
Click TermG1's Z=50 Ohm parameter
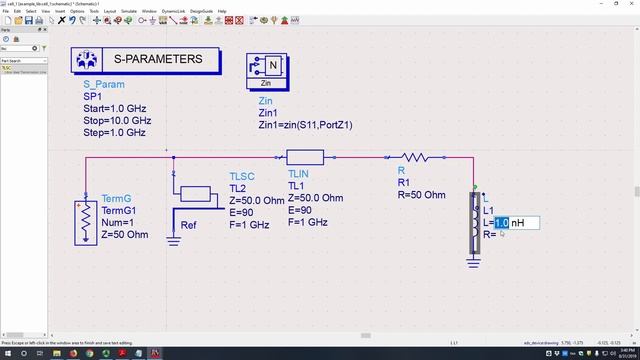tap(125, 235)
